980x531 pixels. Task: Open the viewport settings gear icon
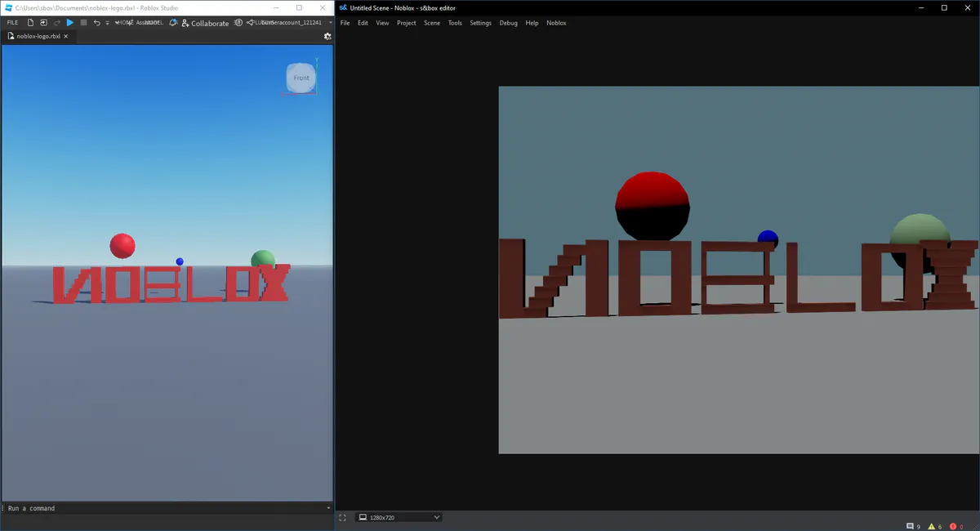point(327,37)
